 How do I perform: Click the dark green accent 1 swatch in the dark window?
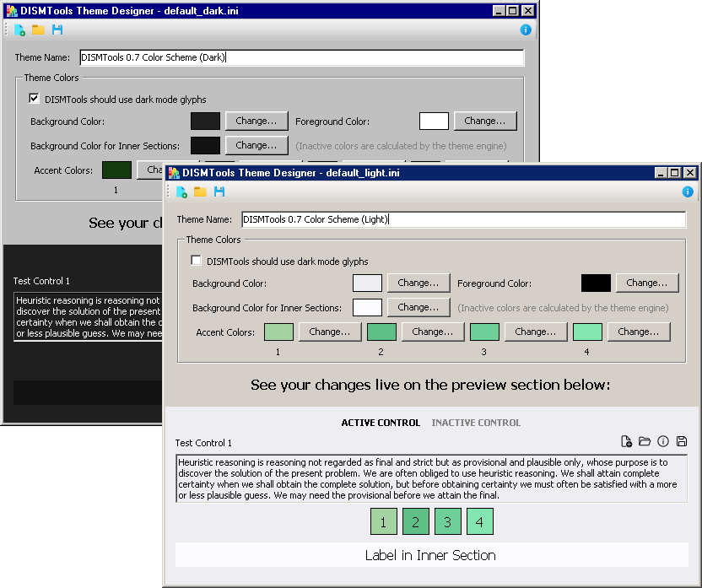click(x=116, y=170)
